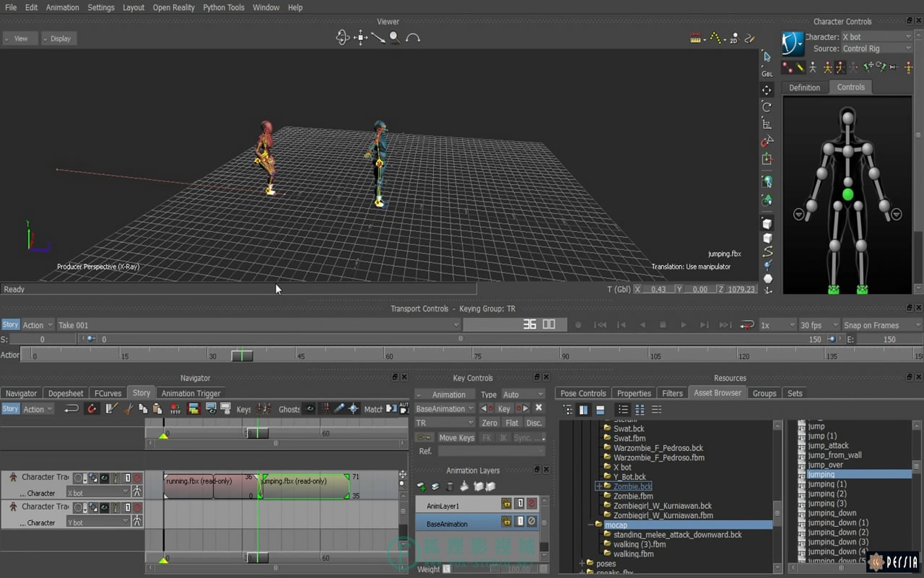This screenshot has width=924, height=578.
Task: Toggle eye icon on X bot character track
Action: [x=105, y=478]
